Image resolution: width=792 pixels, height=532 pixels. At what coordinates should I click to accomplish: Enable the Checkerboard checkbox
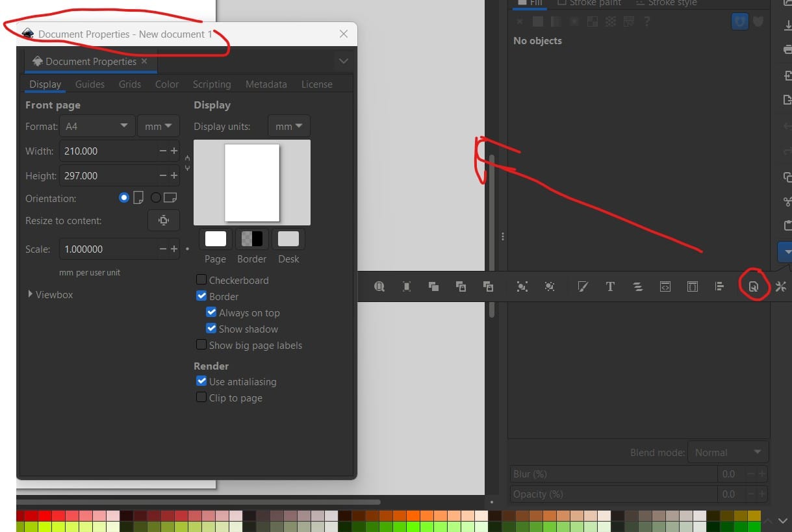[201, 280]
